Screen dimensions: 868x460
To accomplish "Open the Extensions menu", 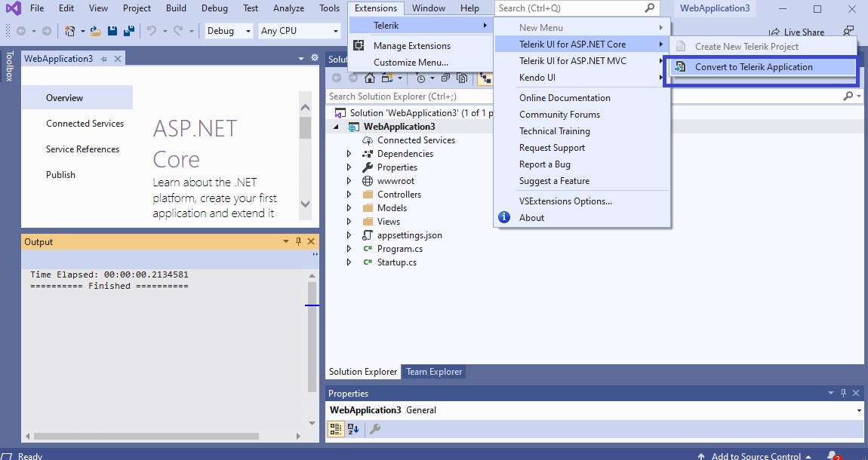I will 375,8.
